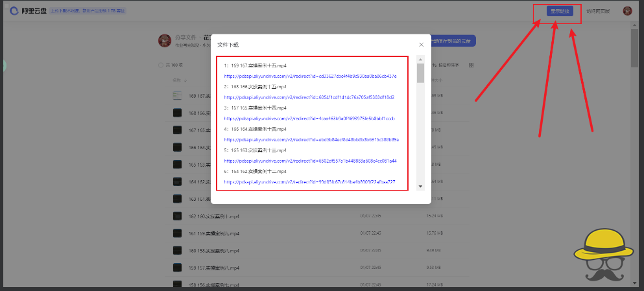The width and height of the screenshot is (644, 291).
Task: Sort files using the 名称 column arrow
Action: tap(185, 81)
